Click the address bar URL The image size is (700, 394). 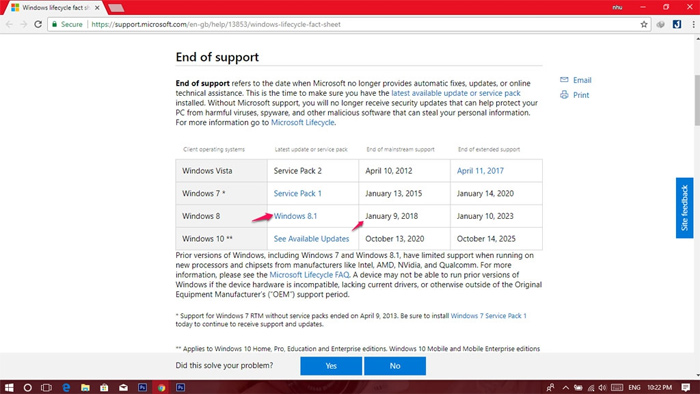[x=216, y=24]
